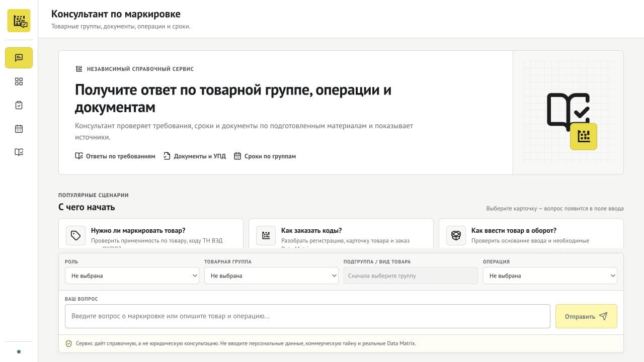This screenshot has height=362, width=644.
Task: Open the book reference sidebar icon
Action: pyautogui.click(x=19, y=152)
